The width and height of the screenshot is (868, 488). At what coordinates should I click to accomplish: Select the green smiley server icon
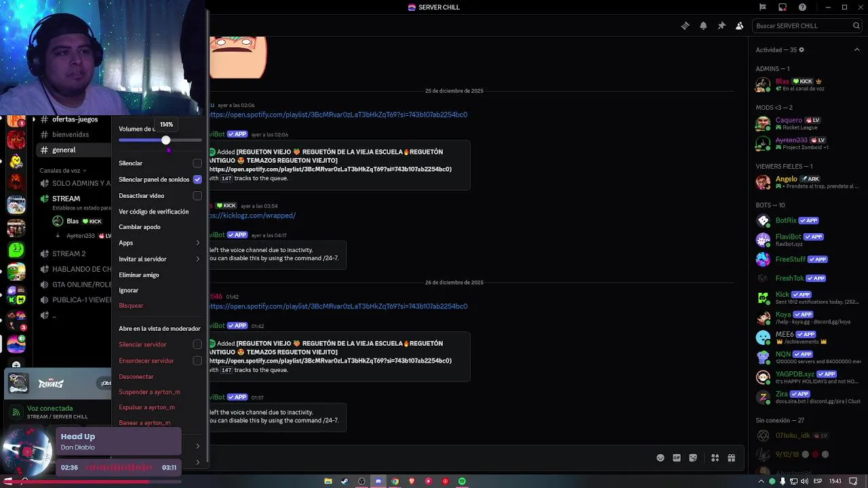click(16, 250)
